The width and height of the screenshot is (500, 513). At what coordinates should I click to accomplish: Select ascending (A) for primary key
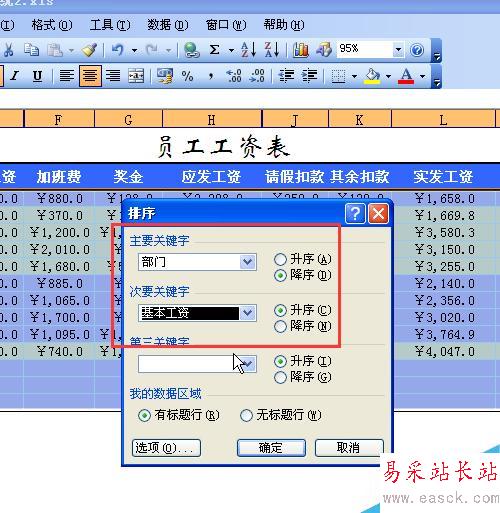tap(280, 259)
